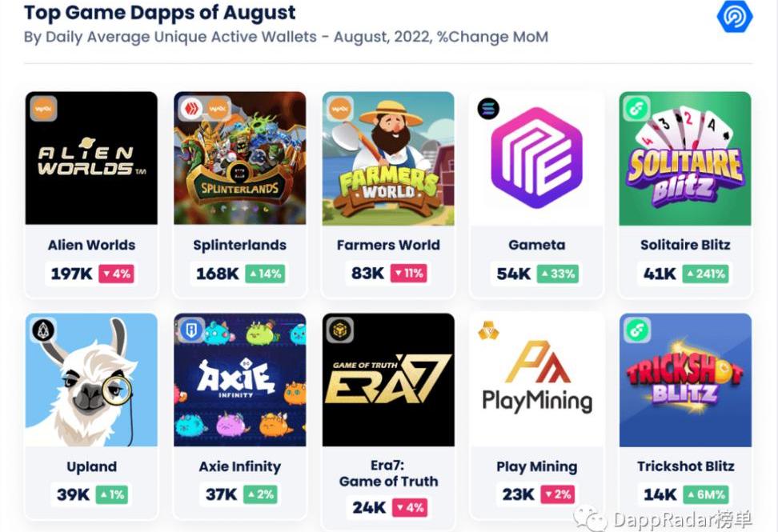Viewport: 778px width, 532px height.
Task: Open the Alien Worlds game thumbnail
Action: 91,158
